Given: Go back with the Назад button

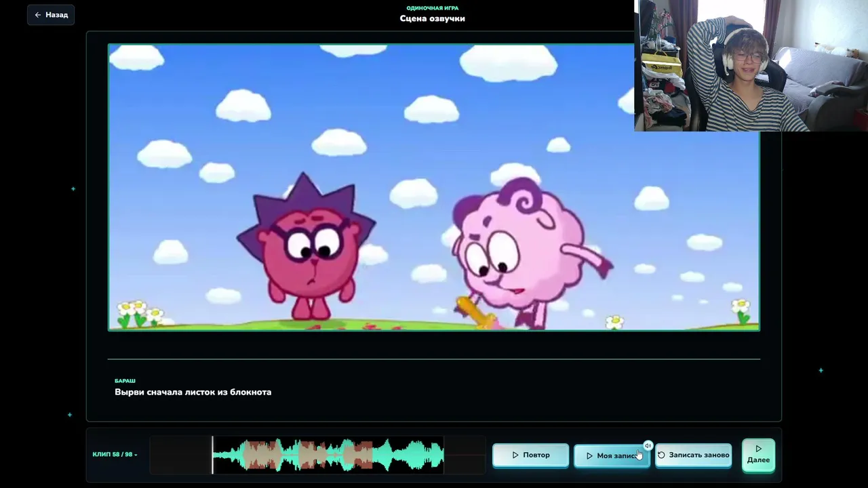Looking at the screenshot, I should [x=51, y=15].
